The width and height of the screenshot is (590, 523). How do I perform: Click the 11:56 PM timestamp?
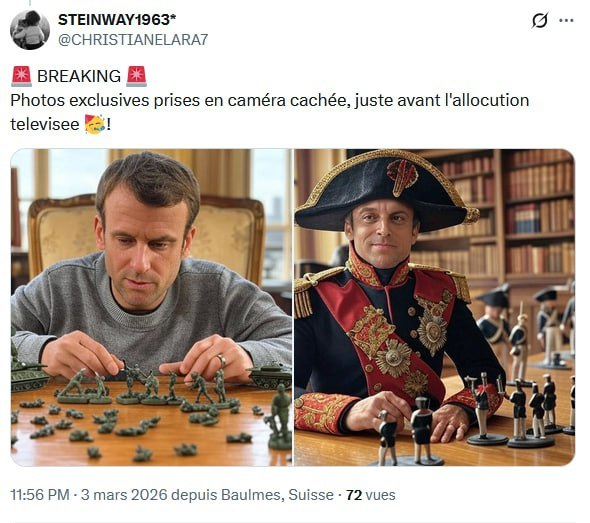[x=40, y=495]
